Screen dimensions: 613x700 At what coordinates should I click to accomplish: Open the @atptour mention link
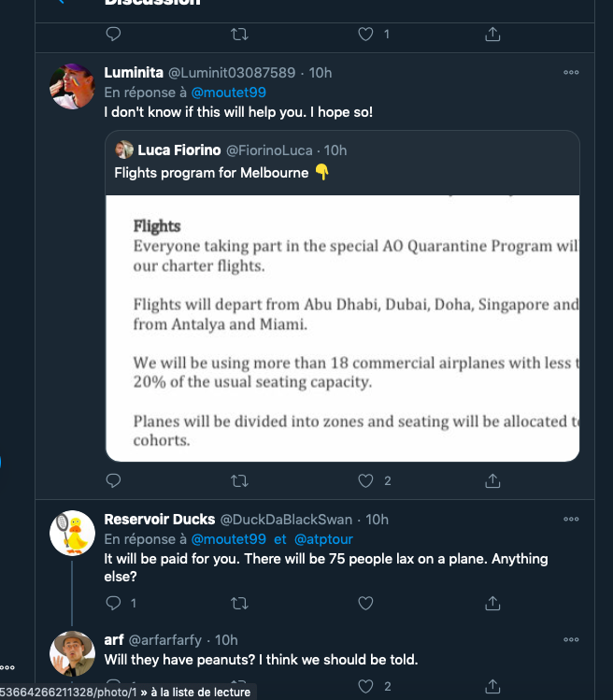tap(323, 539)
